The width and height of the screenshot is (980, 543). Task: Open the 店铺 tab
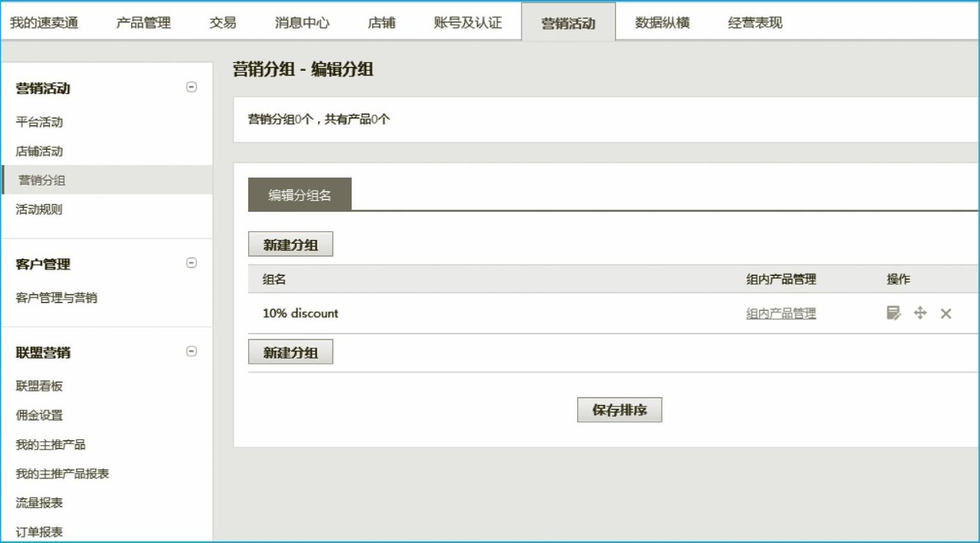(x=382, y=23)
